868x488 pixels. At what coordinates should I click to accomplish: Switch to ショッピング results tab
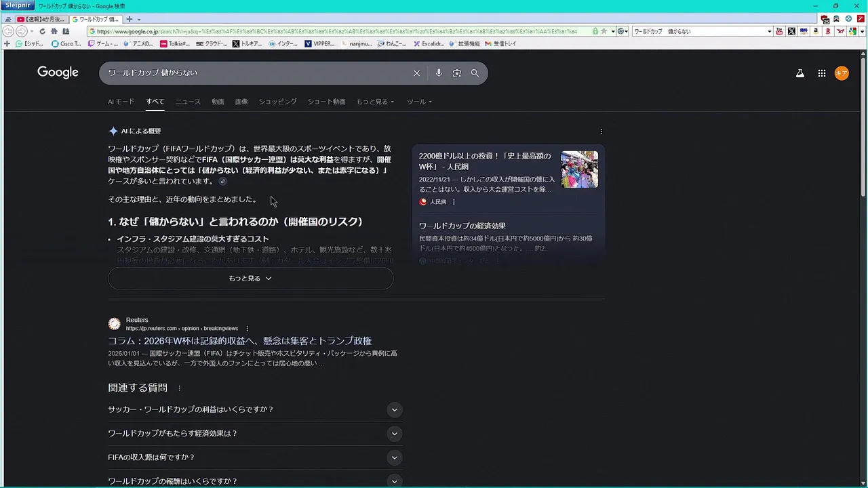[x=277, y=102]
